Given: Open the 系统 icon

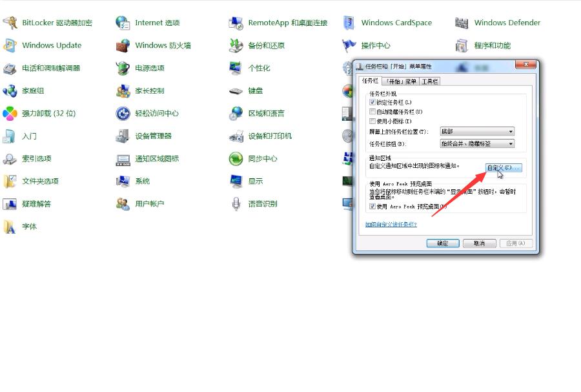Looking at the screenshot, I should (x=123, y=181).
